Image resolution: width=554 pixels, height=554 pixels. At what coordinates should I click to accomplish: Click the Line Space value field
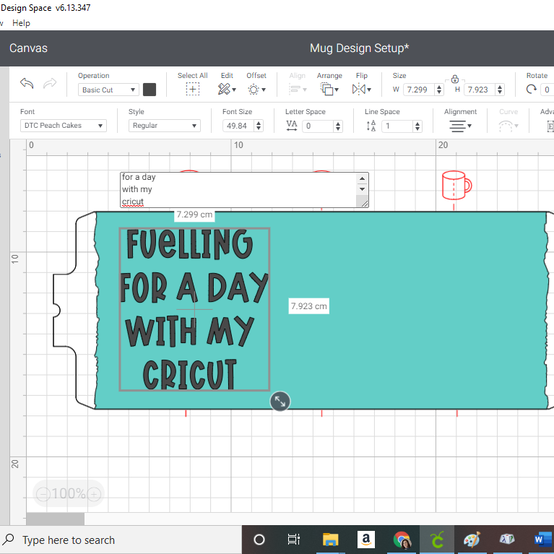click(397, 126)
